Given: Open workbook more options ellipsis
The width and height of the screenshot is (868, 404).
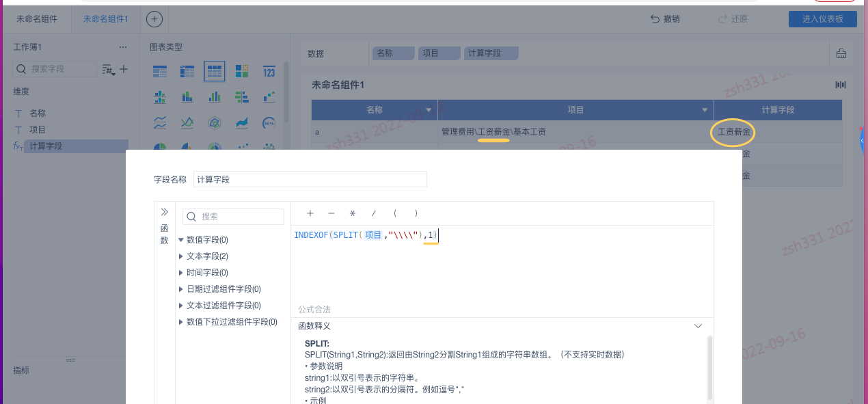Looking at the screenshot, I should pyautogui.click(x=123, y=47).
